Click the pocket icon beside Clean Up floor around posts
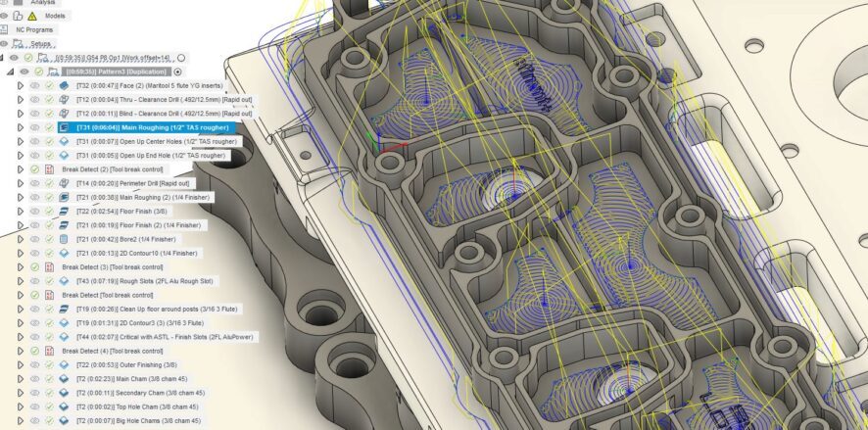This screenshot has height=430, width=868. [x=64, y=309]
